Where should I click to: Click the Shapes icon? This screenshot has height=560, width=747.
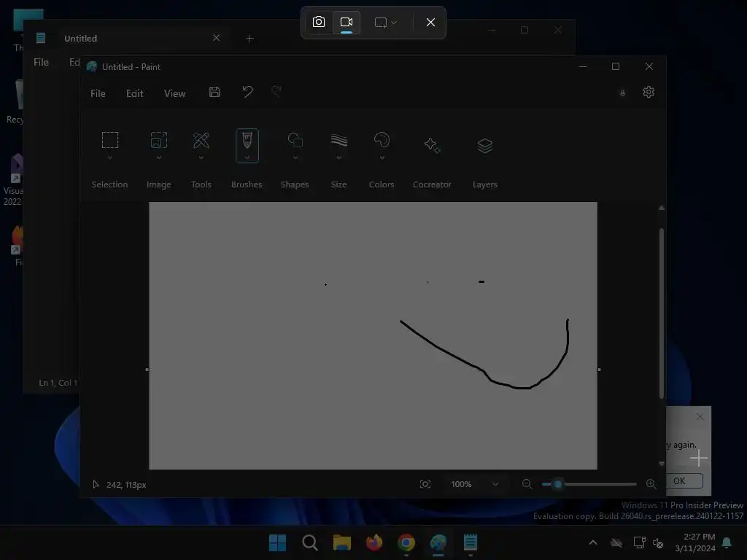(x=295, y=140)
